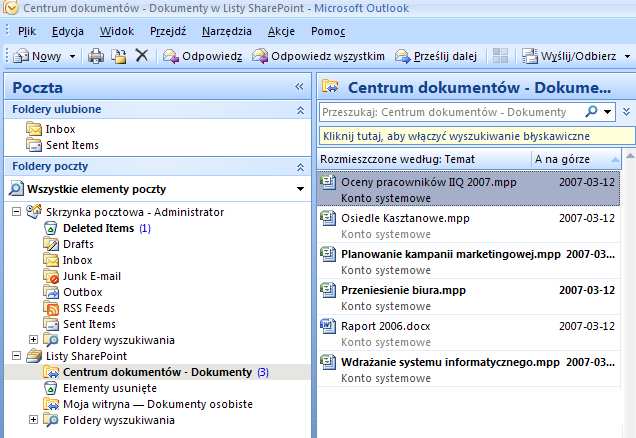Select Raport 2006.docx document

tap(468, 334)
